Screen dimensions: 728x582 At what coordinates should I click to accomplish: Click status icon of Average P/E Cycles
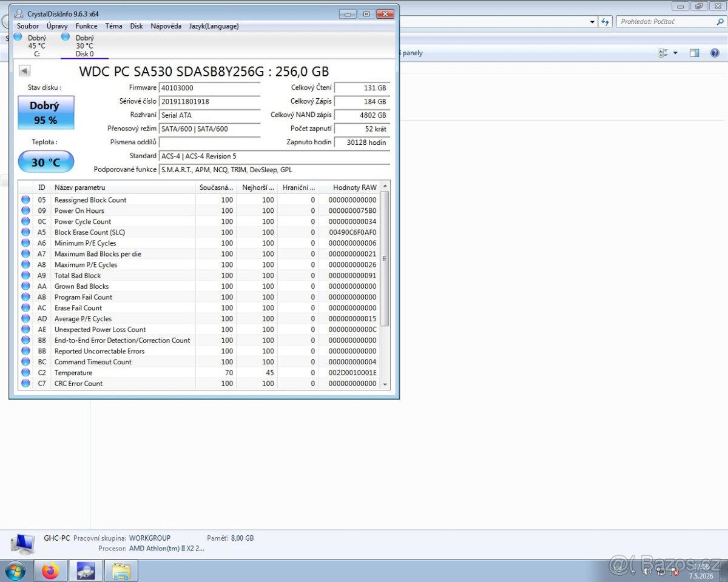(x=25, y=318)
